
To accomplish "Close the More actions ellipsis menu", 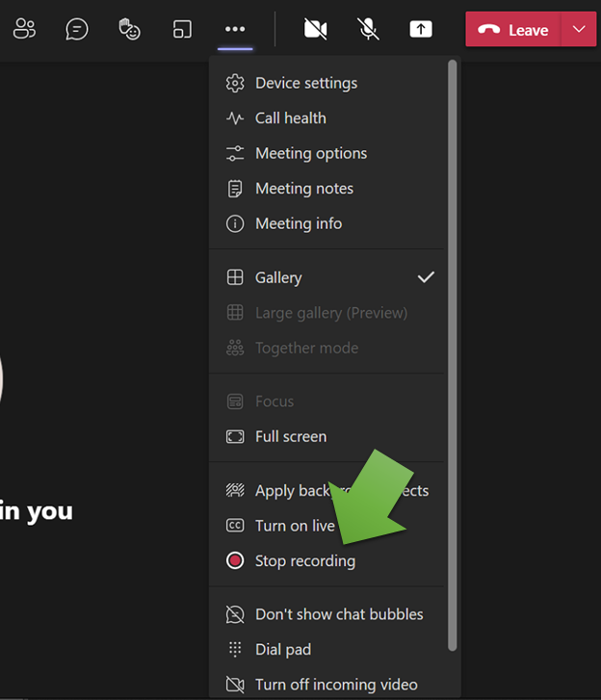I will (x=235, y=30).
